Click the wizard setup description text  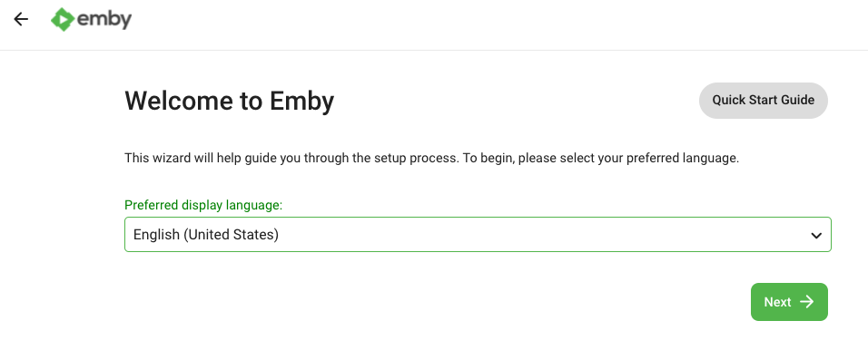point(432,158)
